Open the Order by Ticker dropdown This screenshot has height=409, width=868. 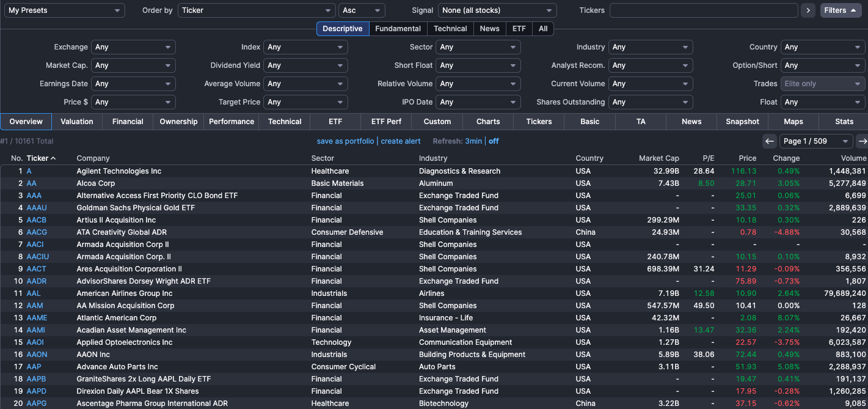257,10
